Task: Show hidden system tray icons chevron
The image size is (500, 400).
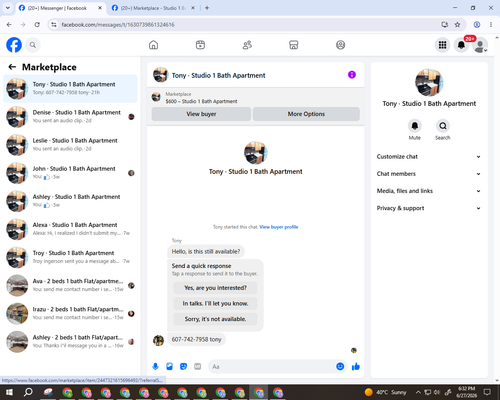Action: tap(418, 392)
